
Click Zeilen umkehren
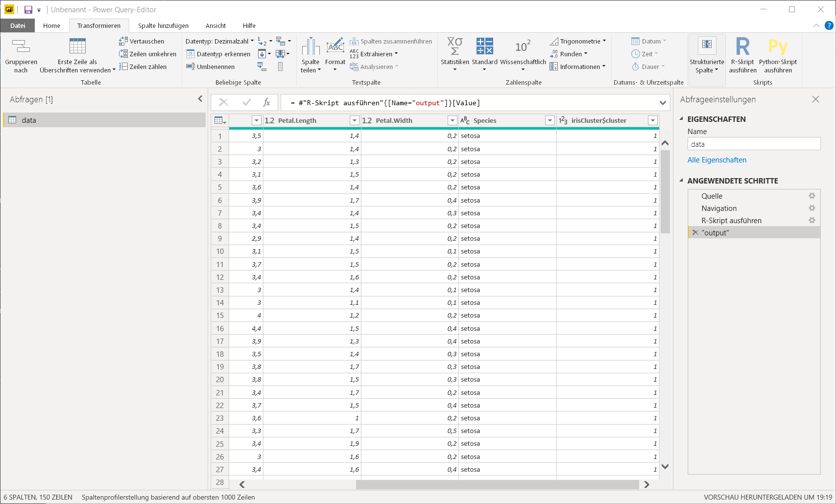147,54
